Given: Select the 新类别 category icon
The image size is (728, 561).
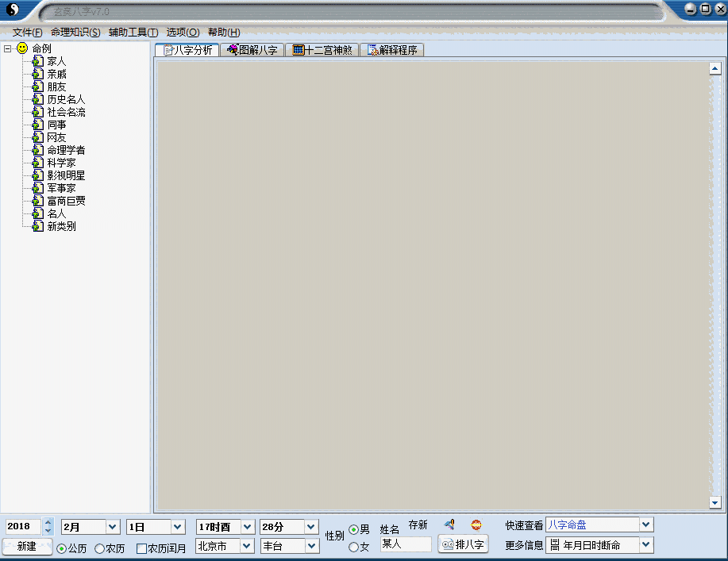Looking at the screenshot, I should click(37, 225).
